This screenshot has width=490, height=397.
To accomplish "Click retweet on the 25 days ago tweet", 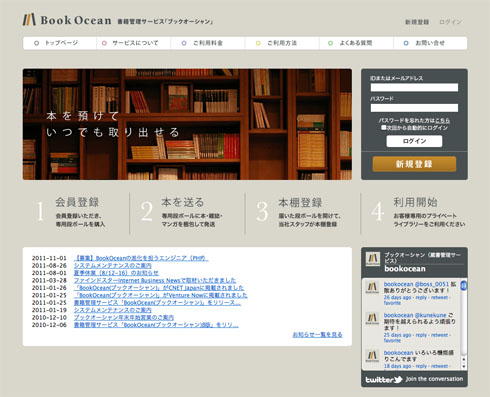I will point(439,335).
